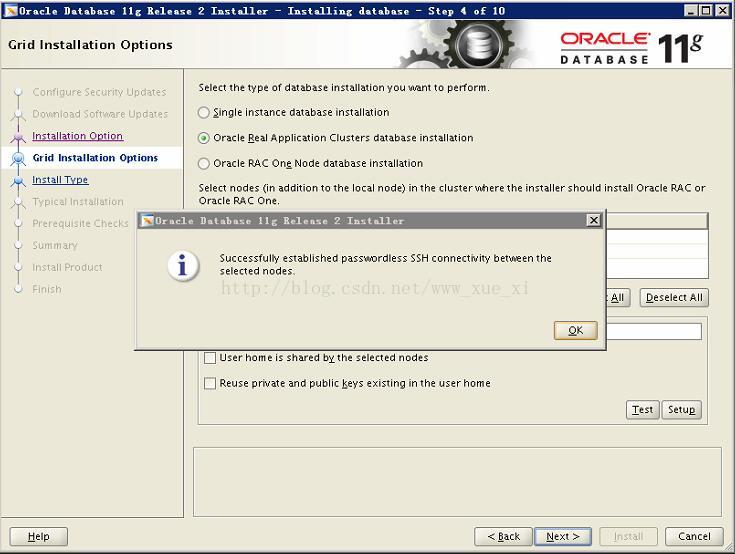Click the Download Software Updates step
Screen dimensions: 735x554
pyautogui.click(x=100, y=114)
